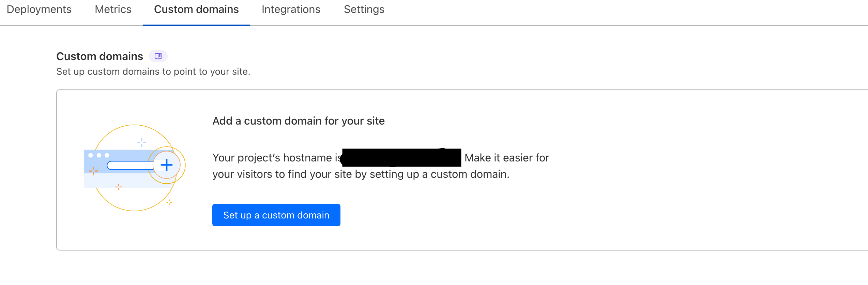
Task: Switch to the Metrics tab
Action: click(113, 10)
